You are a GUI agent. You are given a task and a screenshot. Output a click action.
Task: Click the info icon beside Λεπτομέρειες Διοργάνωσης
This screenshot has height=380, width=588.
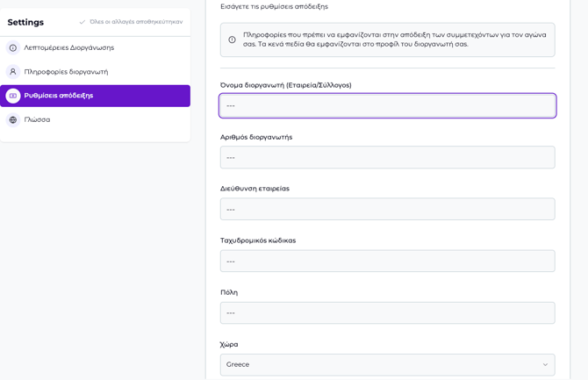click(13, 48)
